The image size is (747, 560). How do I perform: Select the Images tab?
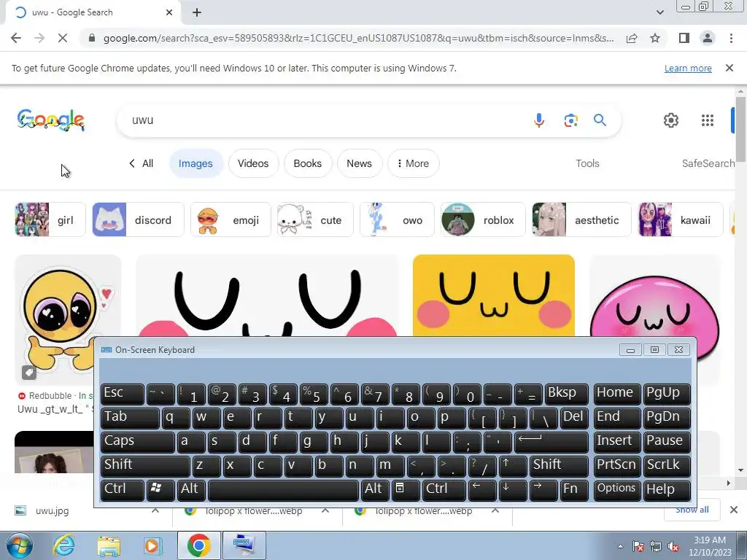pos(196,163)
